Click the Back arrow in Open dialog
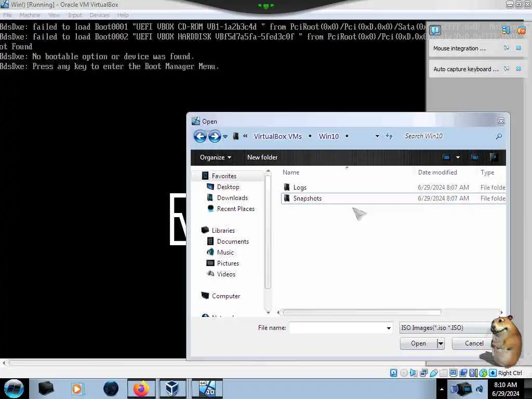 click(200, 137)
